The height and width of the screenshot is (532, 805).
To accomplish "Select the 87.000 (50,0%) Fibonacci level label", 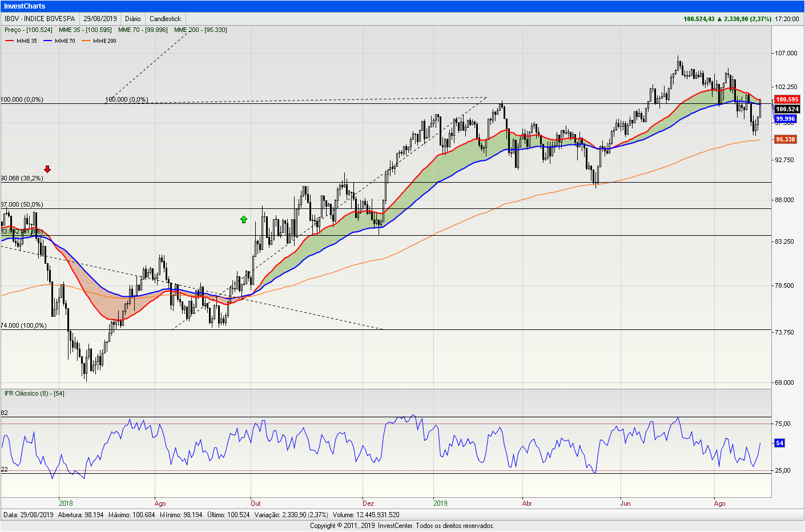I will point(22,204).
